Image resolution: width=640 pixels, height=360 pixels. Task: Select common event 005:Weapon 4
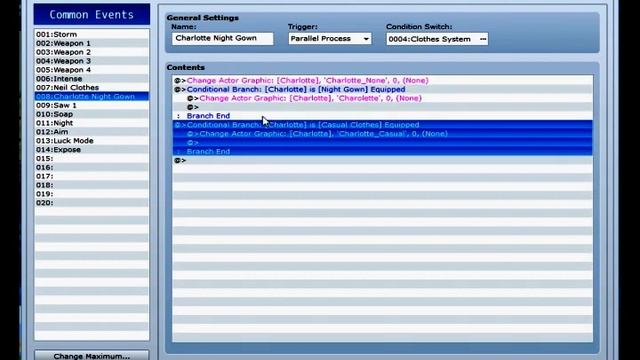92,70
